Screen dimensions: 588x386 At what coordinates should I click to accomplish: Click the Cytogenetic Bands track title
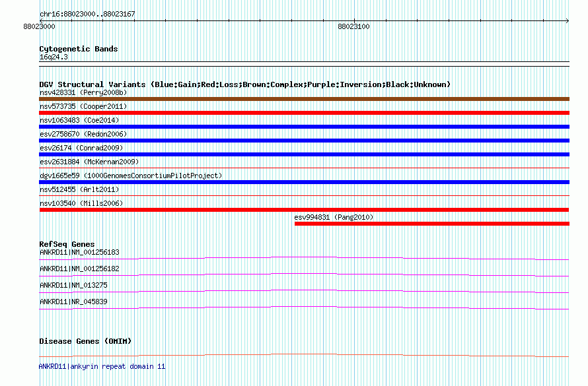79,49
